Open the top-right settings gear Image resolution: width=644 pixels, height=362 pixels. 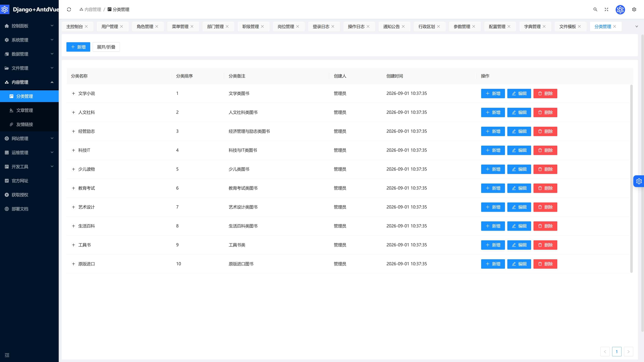634,10
